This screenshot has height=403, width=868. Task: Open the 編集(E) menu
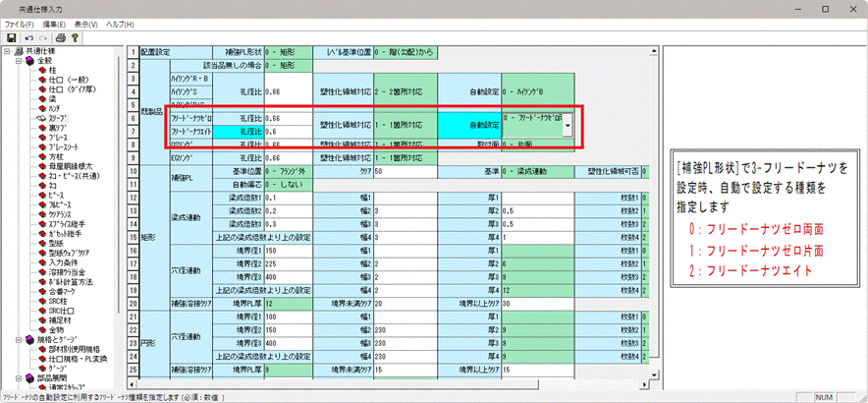pyautogui.click(x=55, y=23)
